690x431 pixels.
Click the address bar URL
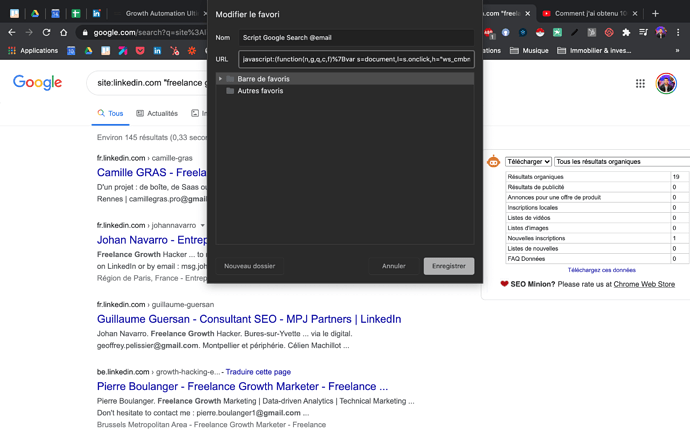coord(150,32)
